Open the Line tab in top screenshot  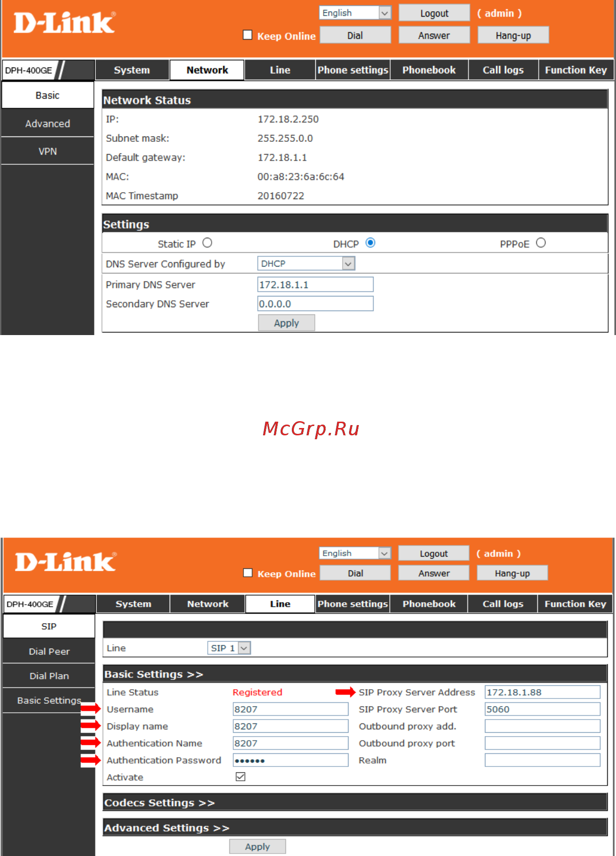point(280,70)
